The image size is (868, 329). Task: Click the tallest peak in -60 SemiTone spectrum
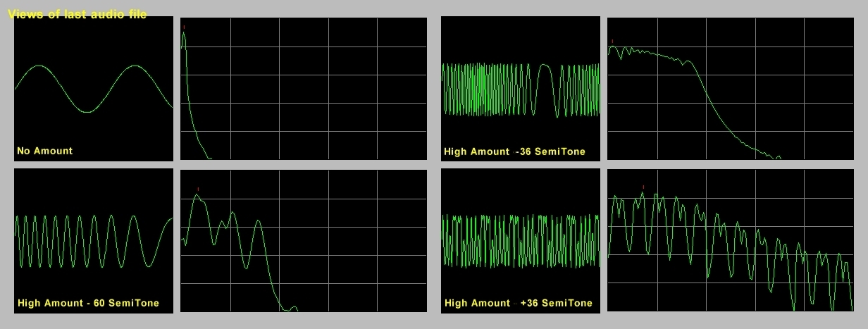[x=199, y=197]
